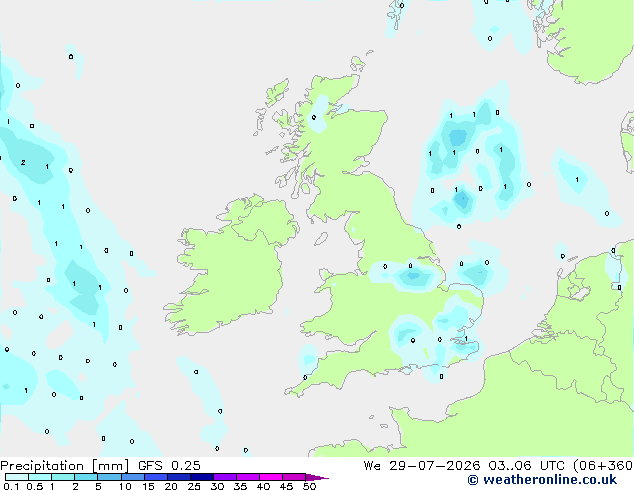This screenshot has width=634, height=490.
Task: Click the '30' legend scale label
Action: click(217, 486)
